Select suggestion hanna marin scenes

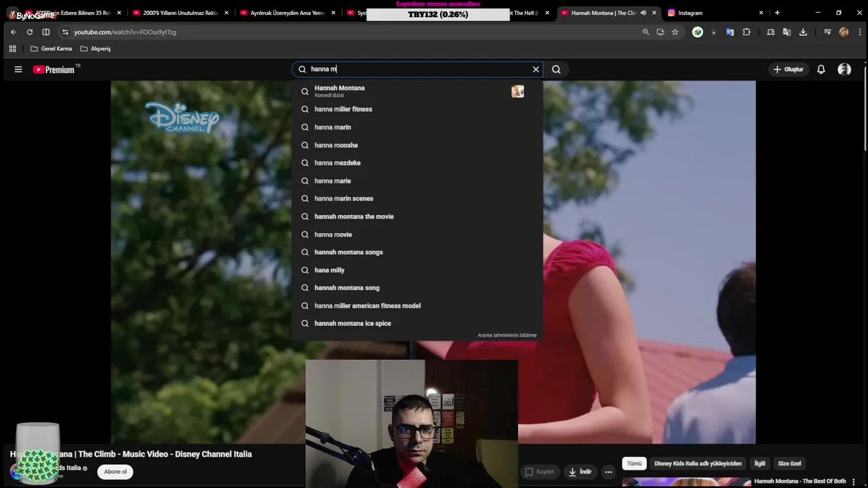(417, 199)
